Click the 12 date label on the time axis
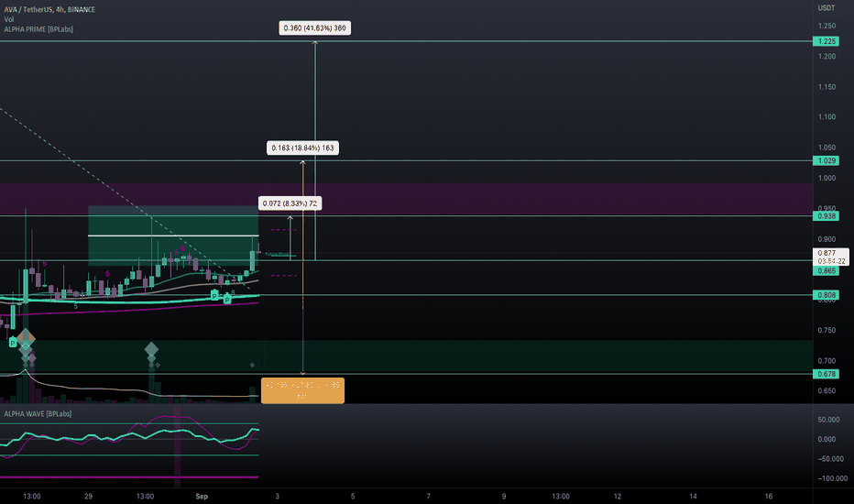Viewport: 854px width, 504px height. 618,497
